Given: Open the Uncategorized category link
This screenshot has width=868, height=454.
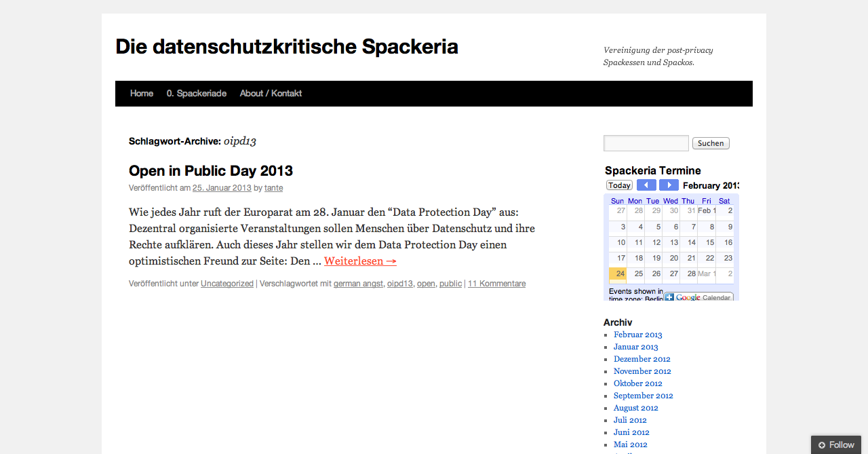Looking at the screenshot, I should [x=227, y=284].
